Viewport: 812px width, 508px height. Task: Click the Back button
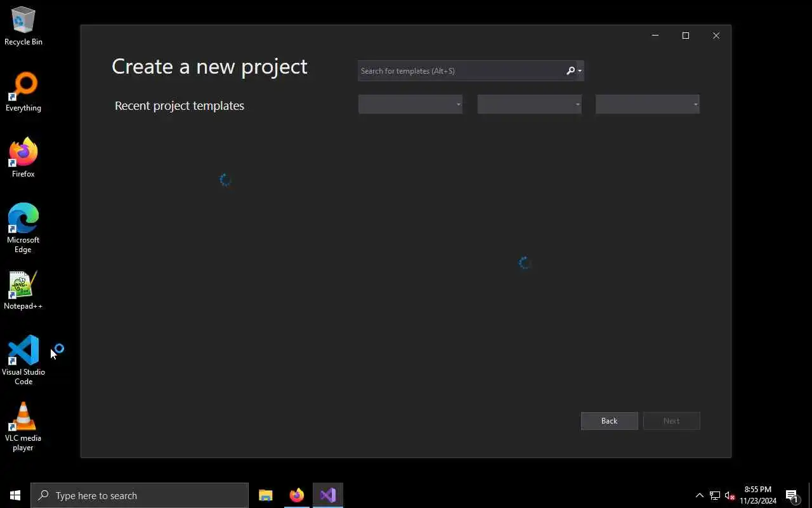609,421
